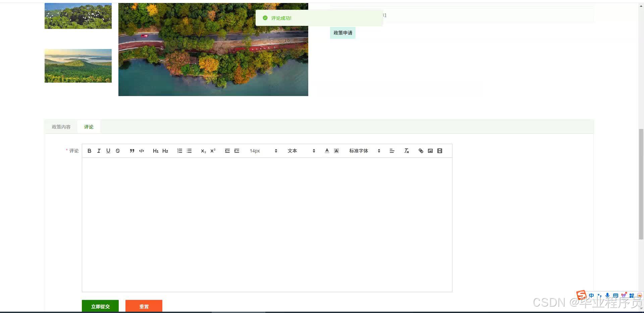This screenshot has width=644, height=313.
Task: Insert a video using the film icon
Action: tap(440, 151)
